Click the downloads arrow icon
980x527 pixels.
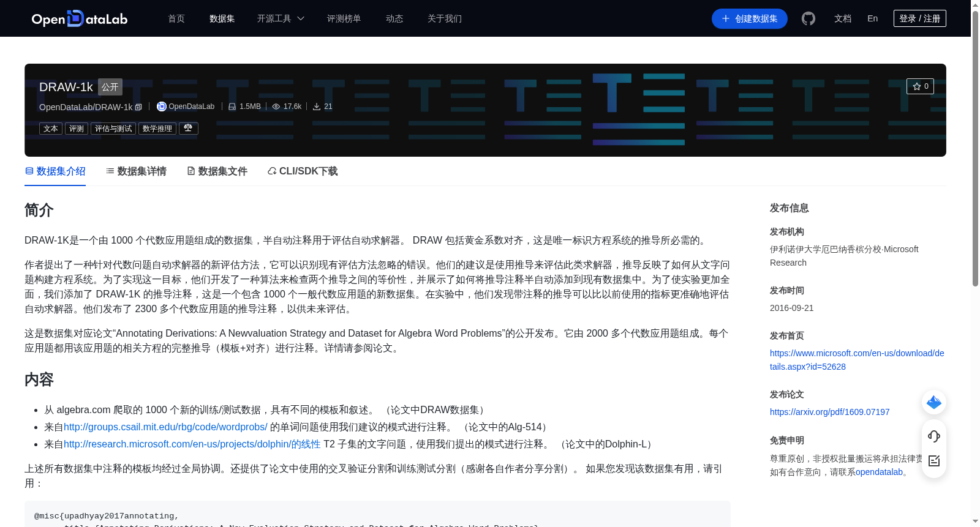tap(317, 107)
